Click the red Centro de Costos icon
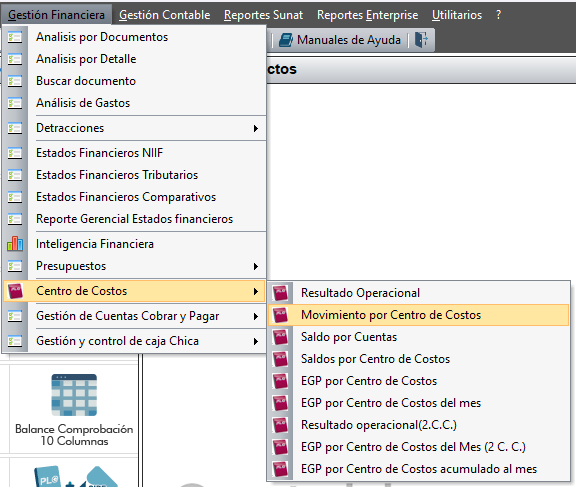 15,291
